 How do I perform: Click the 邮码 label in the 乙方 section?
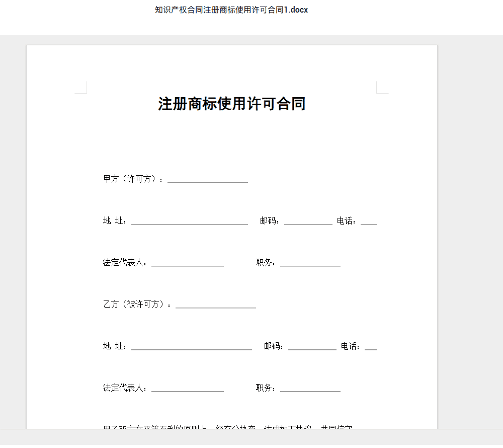click(274, 346)
